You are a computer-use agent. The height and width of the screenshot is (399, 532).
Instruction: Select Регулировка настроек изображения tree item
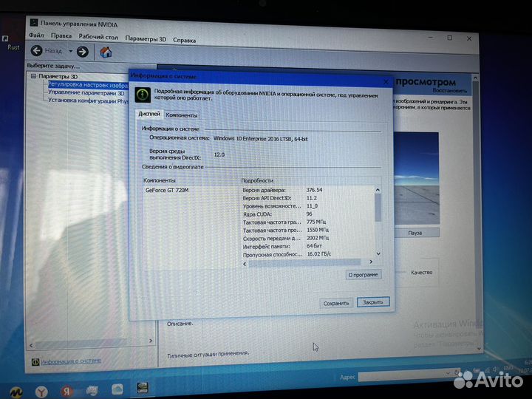pos(88,85)
